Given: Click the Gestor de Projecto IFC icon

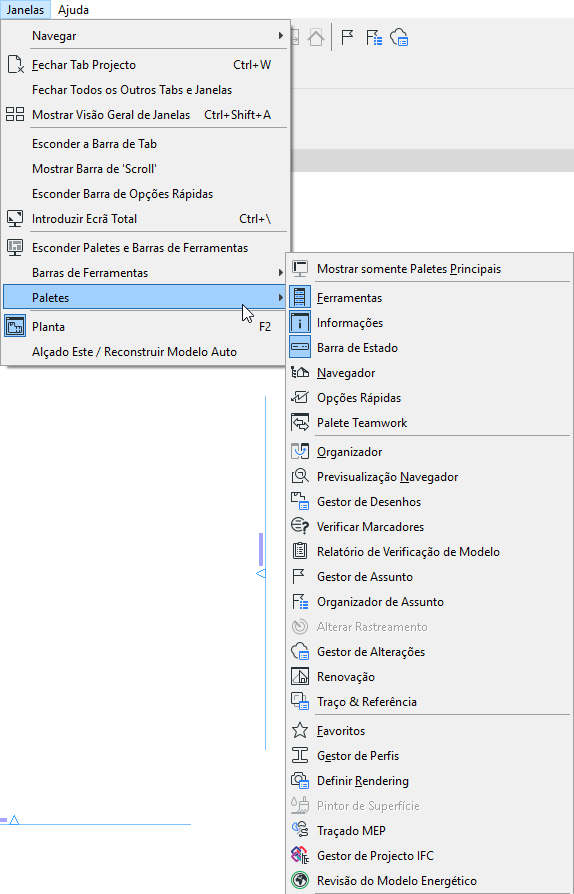Looking at the screenshot, I should (x=300, y=856).
